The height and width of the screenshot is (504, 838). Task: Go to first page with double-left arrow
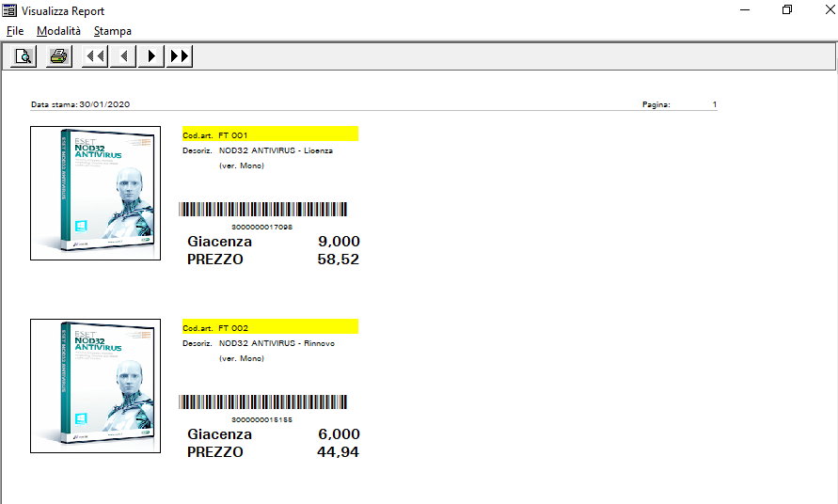[95, 56]
